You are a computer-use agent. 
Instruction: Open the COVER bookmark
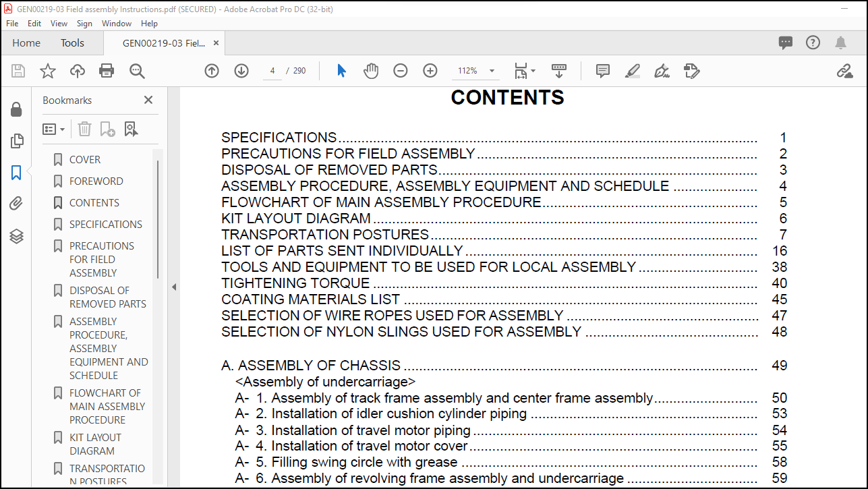click(x=85, y=160)
